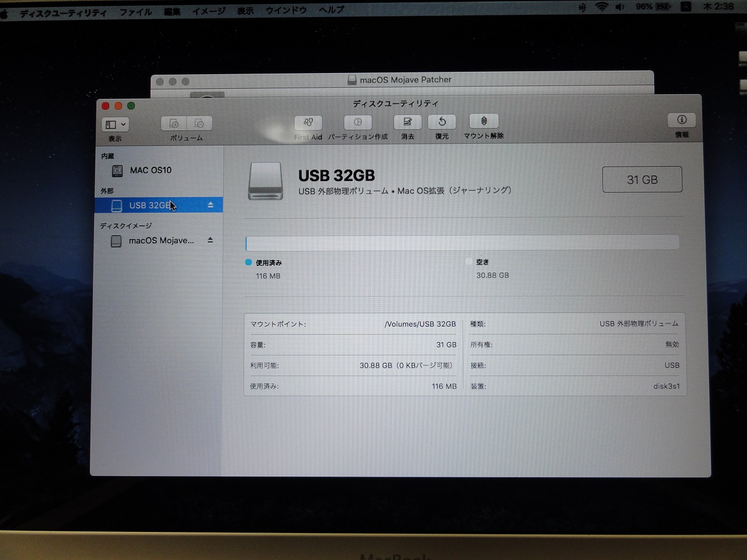Click the add volume icon

[x=174, y=123]
